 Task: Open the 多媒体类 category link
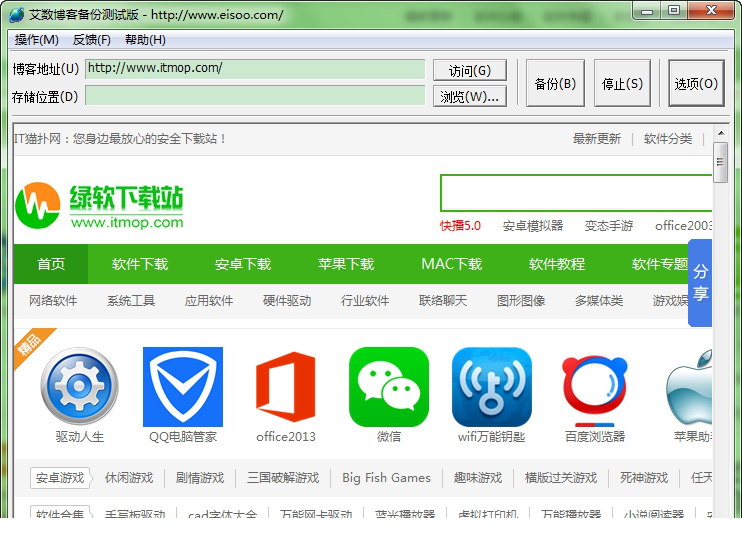click(x=599, y=300)
